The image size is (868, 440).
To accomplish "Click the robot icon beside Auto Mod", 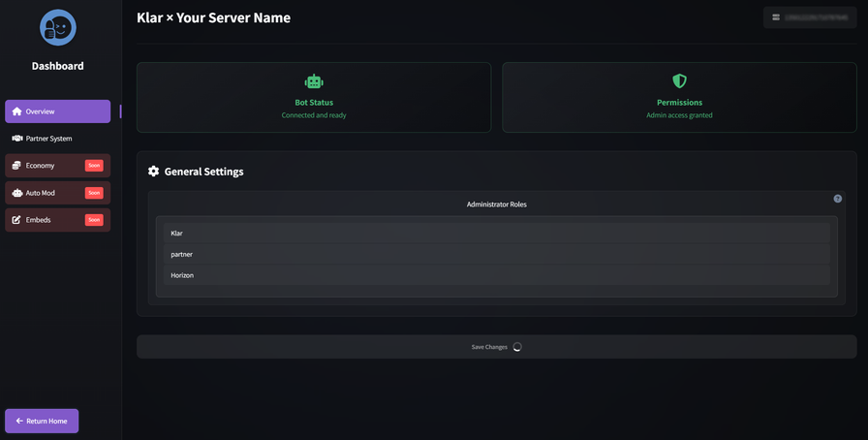I will point(16,193).
